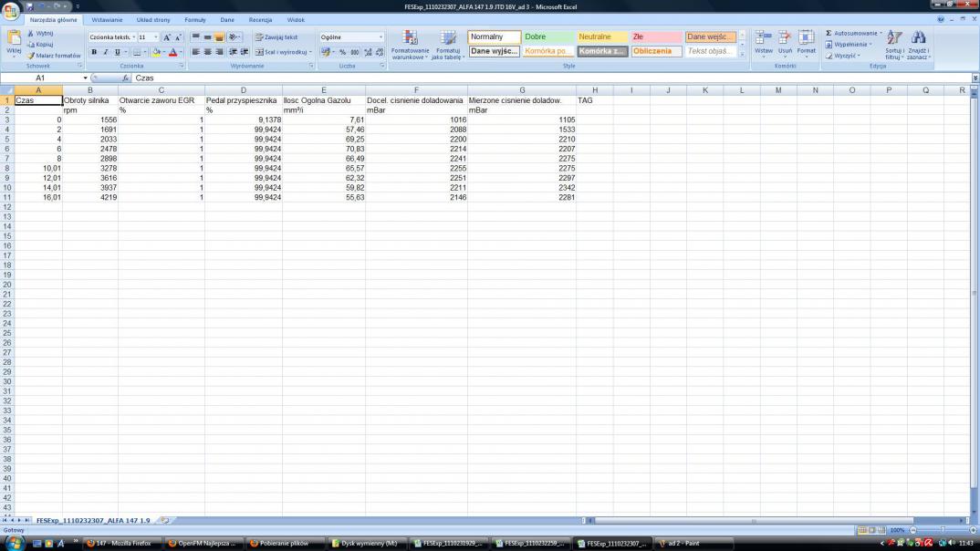The width and height of the screenshot is (980, 551).
Task: Apply cell borders icon
Action: (137, 53)
